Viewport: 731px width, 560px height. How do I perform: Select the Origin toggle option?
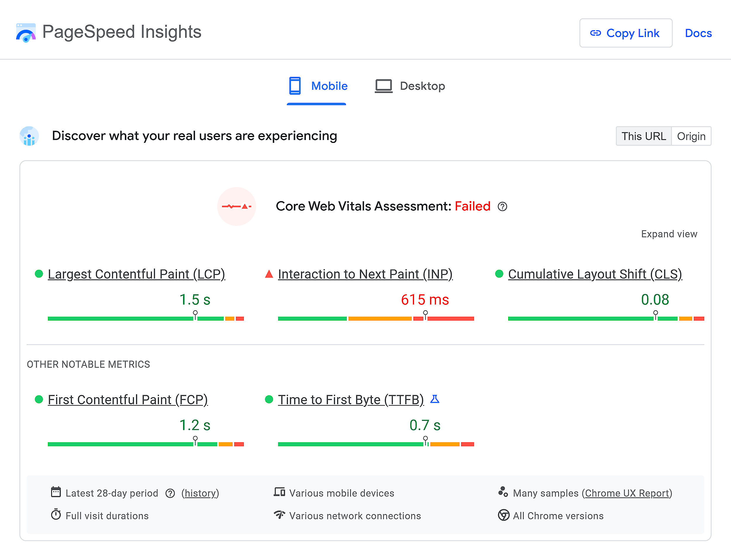[x=691, y=136]
